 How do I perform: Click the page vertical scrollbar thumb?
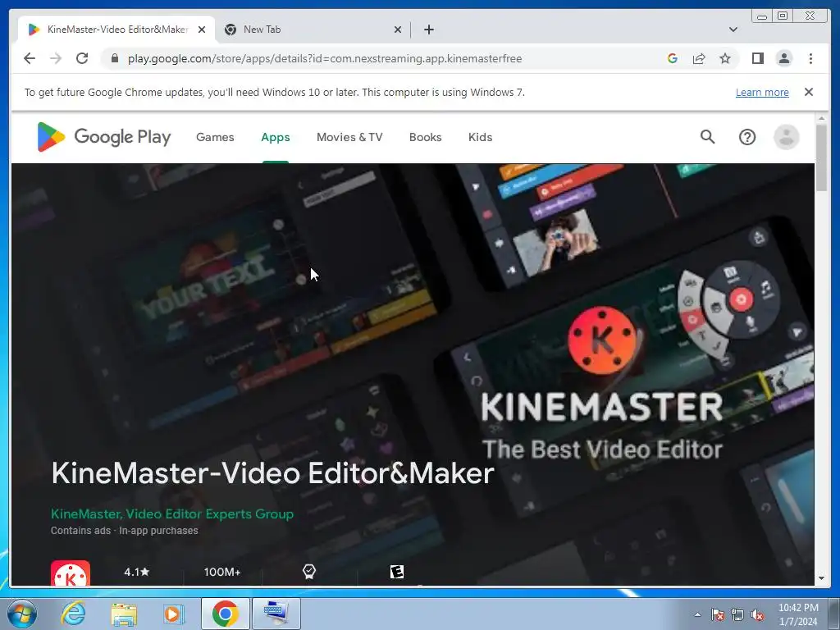(x=820, y=157)
